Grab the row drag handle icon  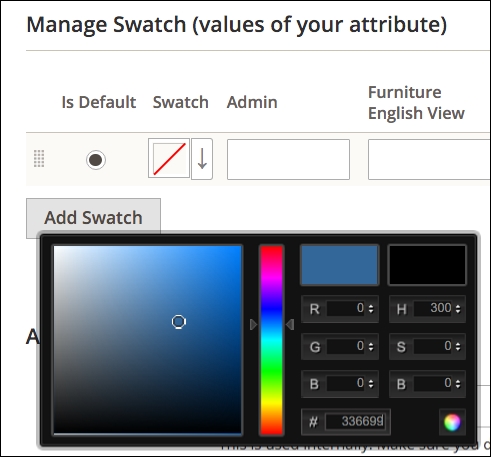[x=39, y=159]
